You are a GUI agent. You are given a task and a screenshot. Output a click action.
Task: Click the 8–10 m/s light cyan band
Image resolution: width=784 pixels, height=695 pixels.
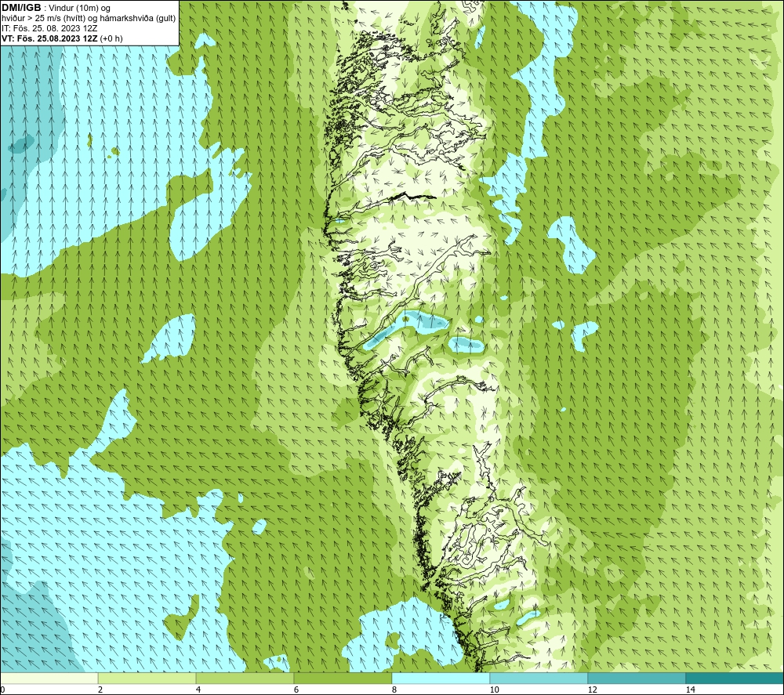[441, 678]
